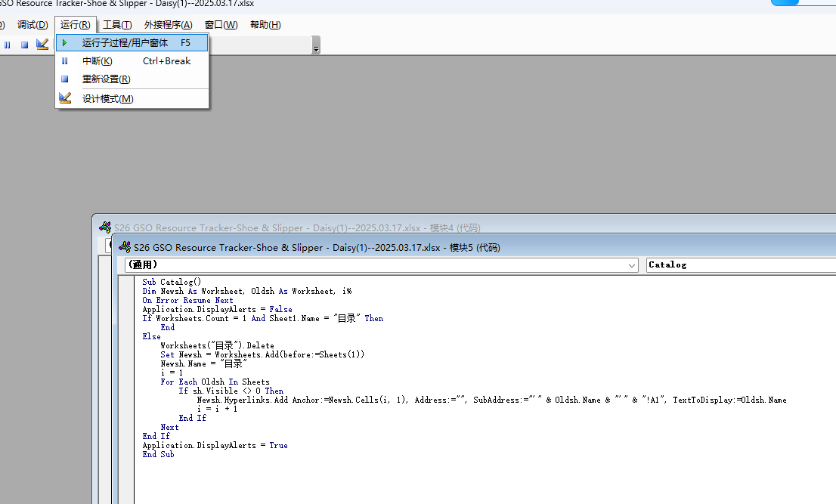Click the 'Sub Catalog()' code line
The image size is (836, 504).
[172, 282]
